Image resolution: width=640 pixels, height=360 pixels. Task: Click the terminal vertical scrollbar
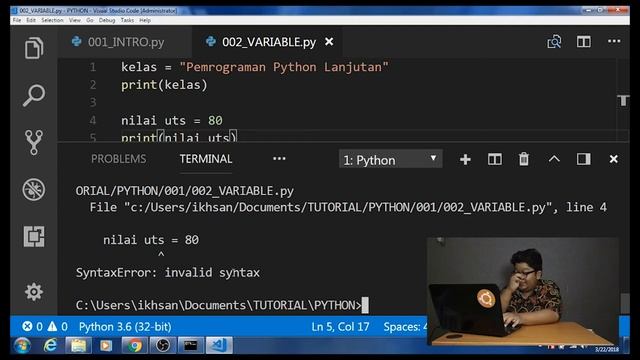pyautogui.click(x=624, y=303)
